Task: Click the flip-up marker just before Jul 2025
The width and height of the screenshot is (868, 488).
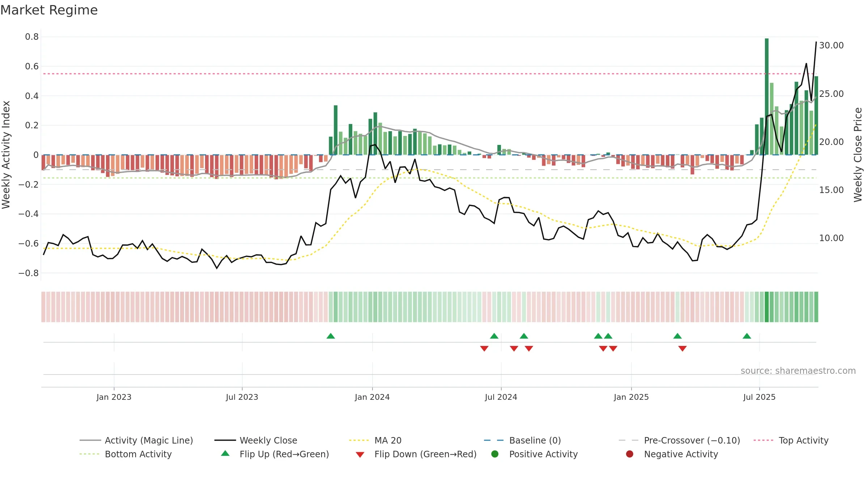Action: click(x=747, y=336)
